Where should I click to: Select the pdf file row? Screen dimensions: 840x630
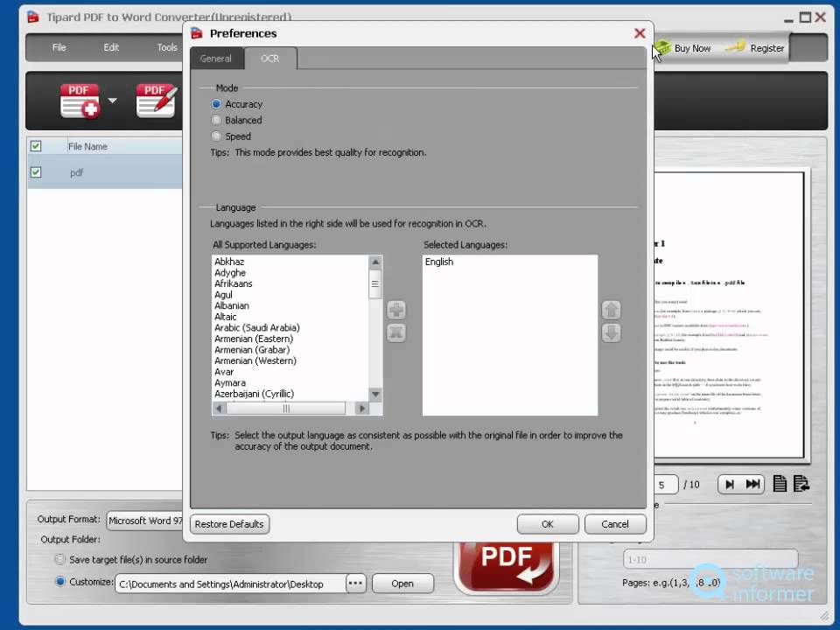(105, 172)
